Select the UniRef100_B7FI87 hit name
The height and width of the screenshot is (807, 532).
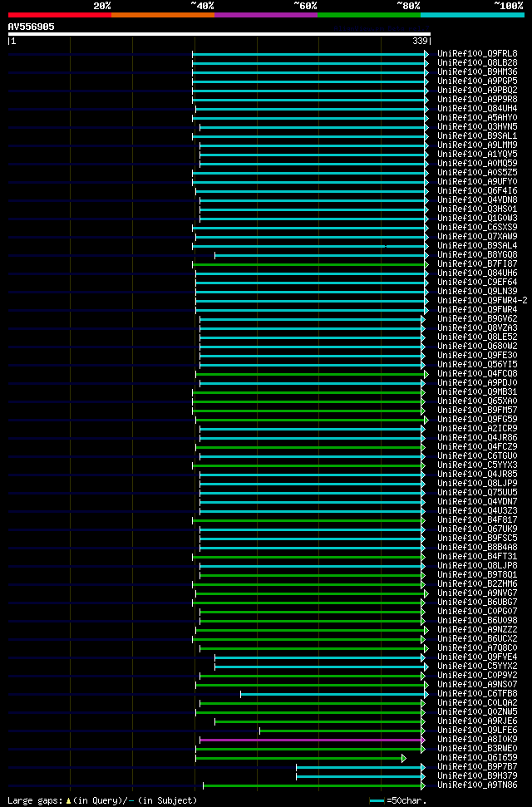click(x=477, y=264)
